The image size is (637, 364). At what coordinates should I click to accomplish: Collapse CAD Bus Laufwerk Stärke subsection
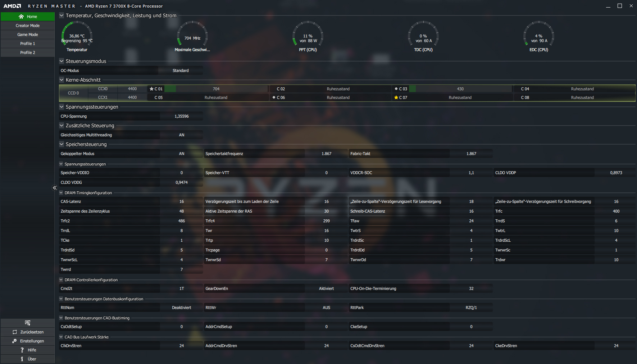pos(61,337)
